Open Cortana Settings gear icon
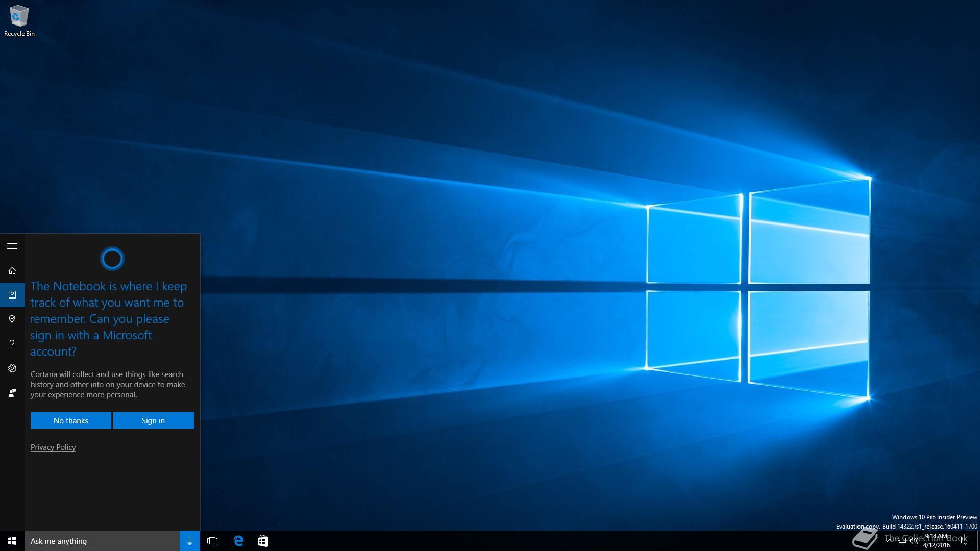 pos(12,368)
